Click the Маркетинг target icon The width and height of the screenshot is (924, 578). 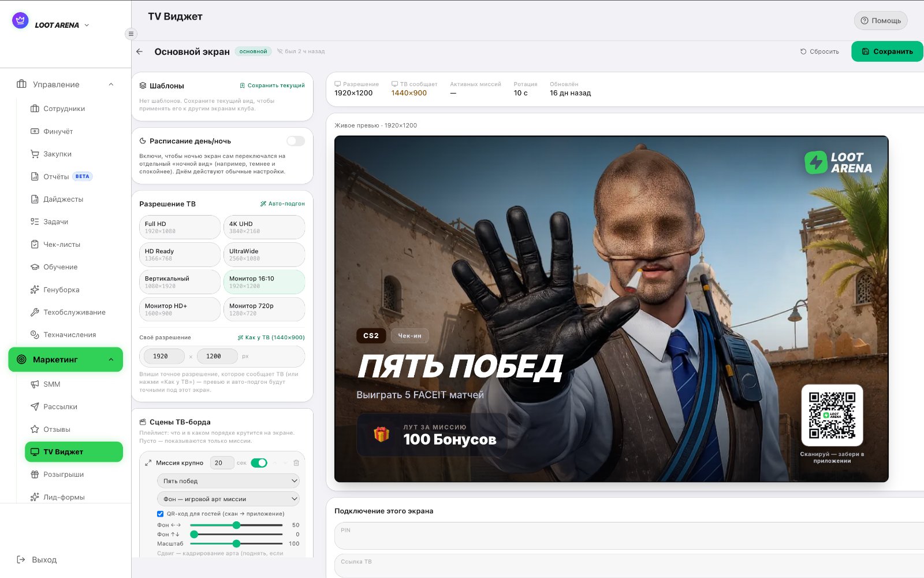(x=21, y=360)
